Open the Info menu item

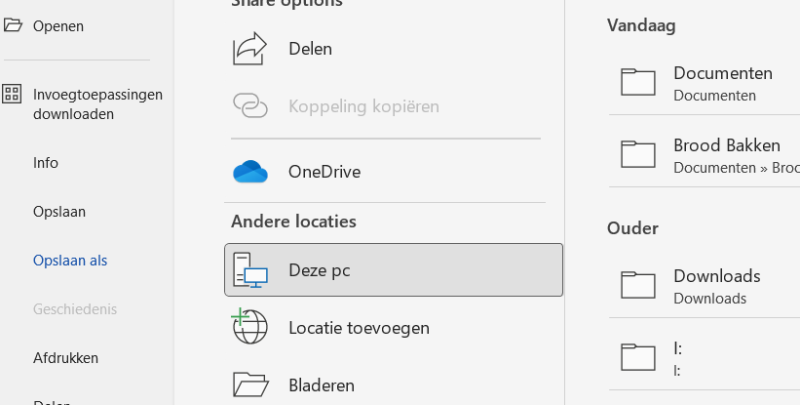[x=46, y=163]
